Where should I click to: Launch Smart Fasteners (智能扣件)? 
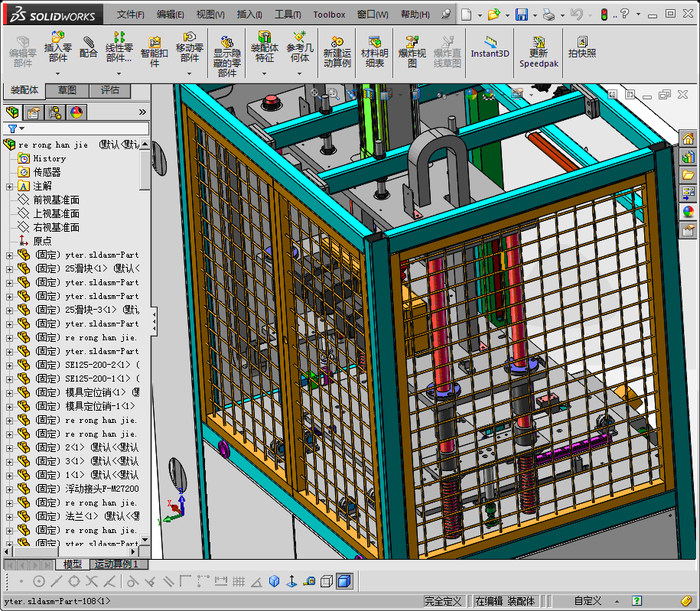point(154,51)
